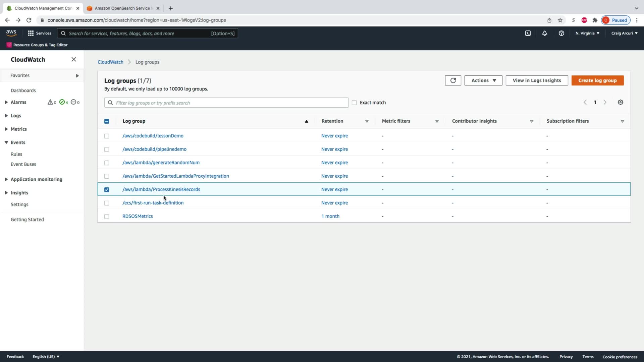Expand the Logs sidebar section

[15, 116]
